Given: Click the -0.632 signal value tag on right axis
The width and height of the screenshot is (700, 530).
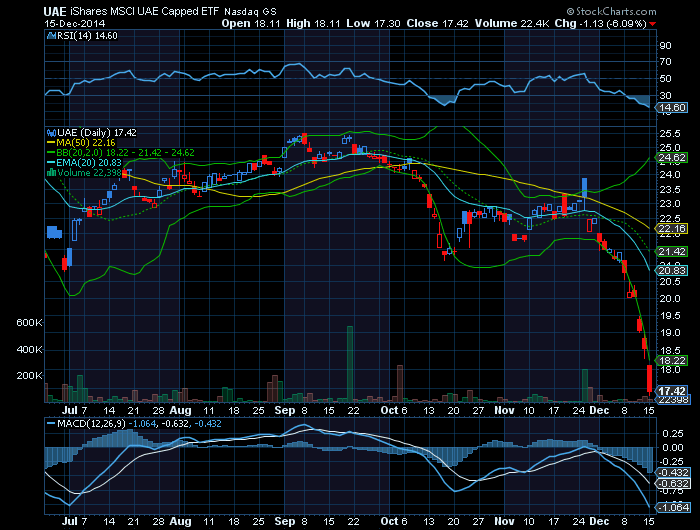Looking at the screenshot, I should [672, 484].
